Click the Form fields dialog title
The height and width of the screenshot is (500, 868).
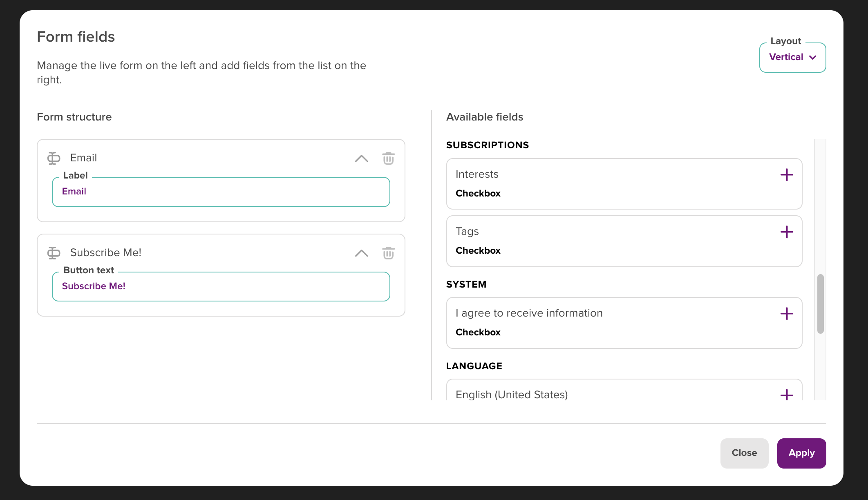[x=76, y=37]
